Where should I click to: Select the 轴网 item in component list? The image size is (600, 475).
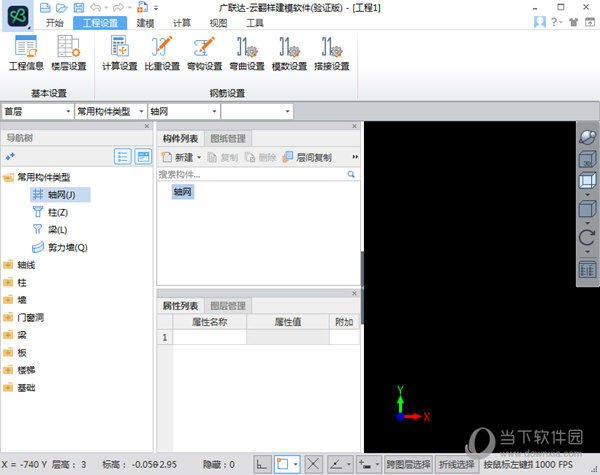183,191
